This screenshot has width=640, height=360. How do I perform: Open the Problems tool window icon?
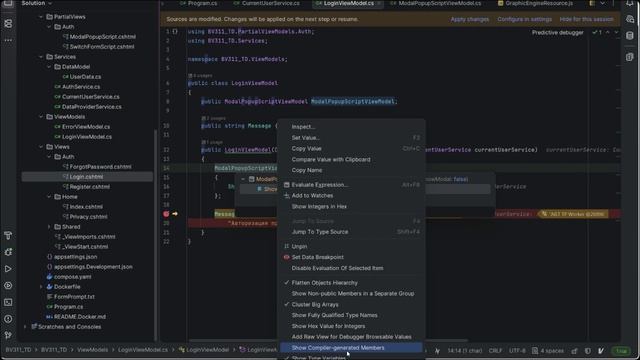8,319
